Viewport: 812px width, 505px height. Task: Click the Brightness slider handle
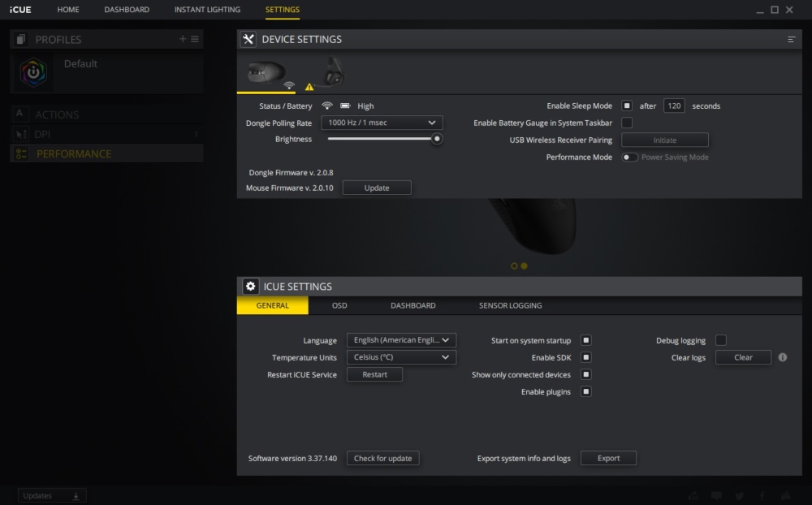pyautogui.click(x=437, y=139)
